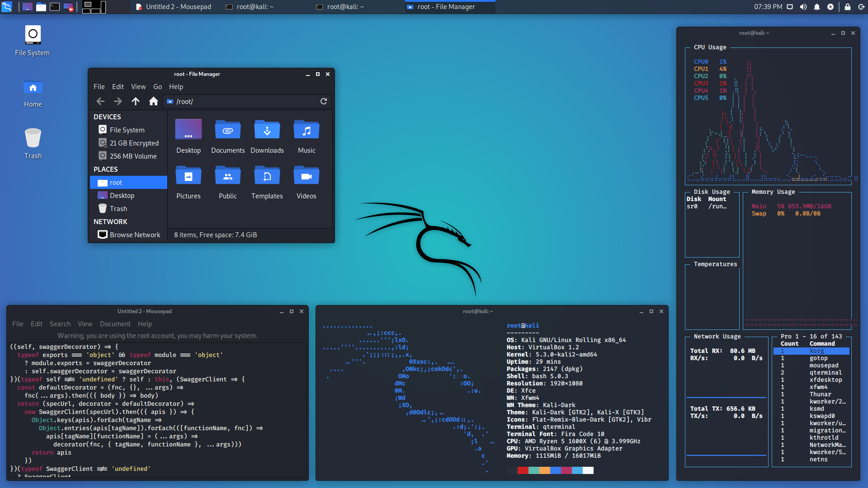
Task: Open the Templates folder
Action: point(267,181)
